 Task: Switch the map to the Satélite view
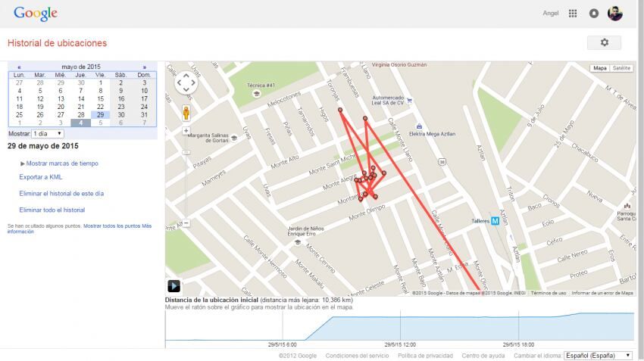[622, 68]
